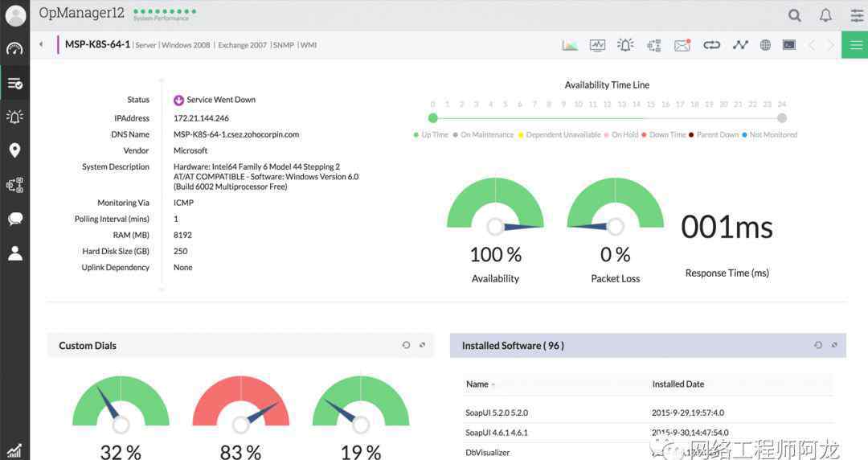Open the workflow icon in the device toolbar
The height and width of the screenshot is (460, 868).
[653, 45]
